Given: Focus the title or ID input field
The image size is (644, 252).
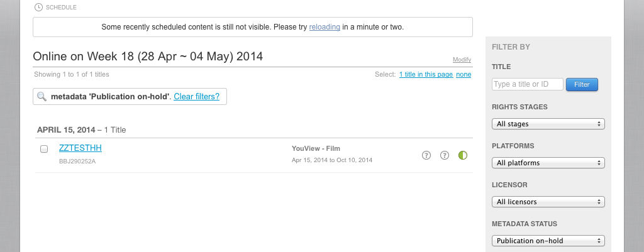Looking at the screenshot, I should [x=527, y=84].
